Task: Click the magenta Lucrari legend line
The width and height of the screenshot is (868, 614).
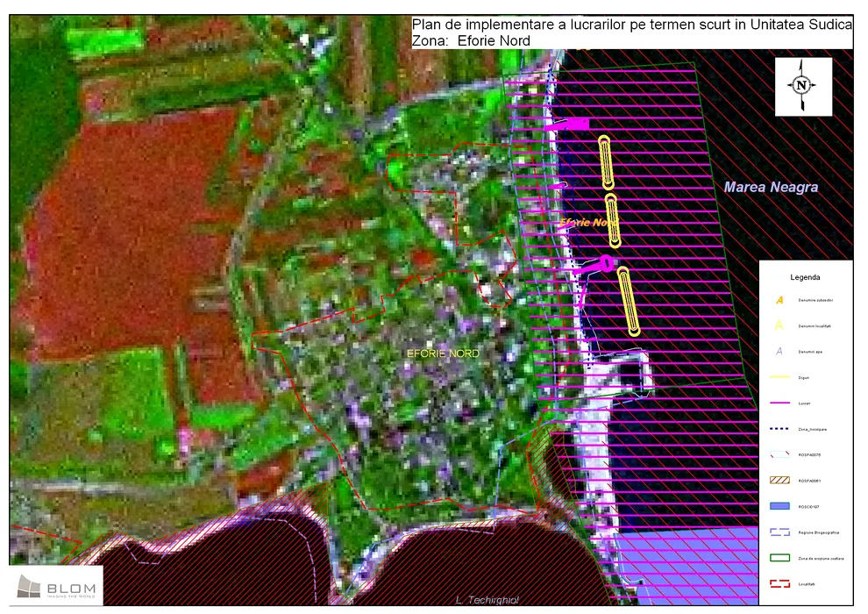Action: (779, 403)
